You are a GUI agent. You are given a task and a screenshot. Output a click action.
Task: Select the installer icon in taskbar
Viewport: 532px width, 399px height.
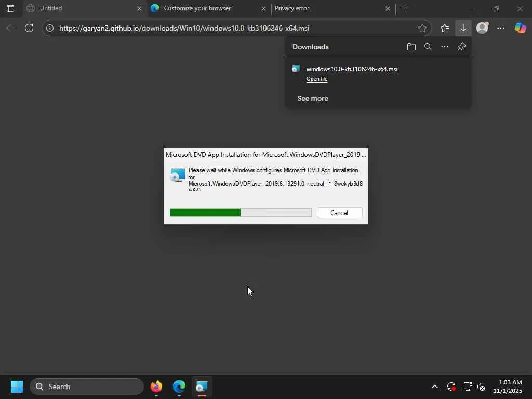click(x=202, y=387)
